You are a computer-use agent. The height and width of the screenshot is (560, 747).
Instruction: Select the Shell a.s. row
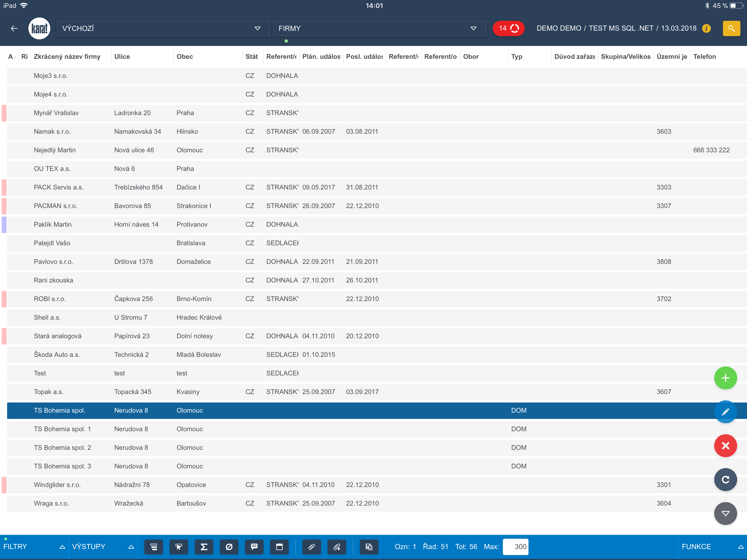point(377,317)
